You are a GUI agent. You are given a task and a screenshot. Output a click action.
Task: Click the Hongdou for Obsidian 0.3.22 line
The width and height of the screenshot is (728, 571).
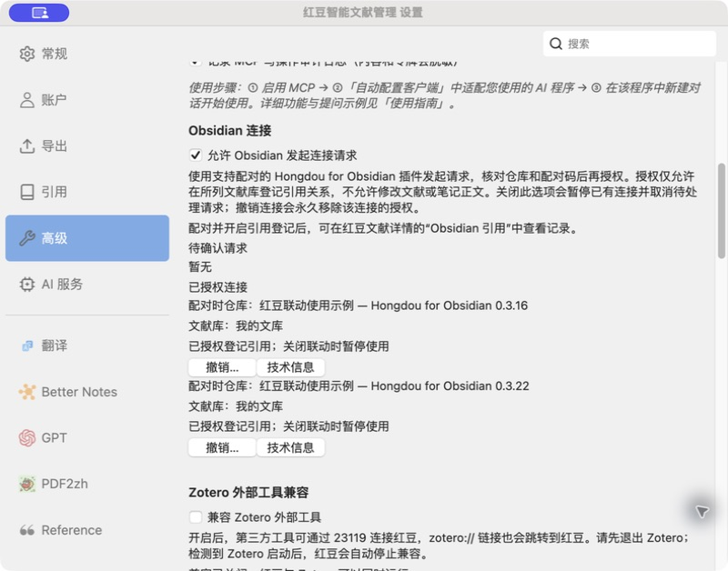tap(359, 386)
